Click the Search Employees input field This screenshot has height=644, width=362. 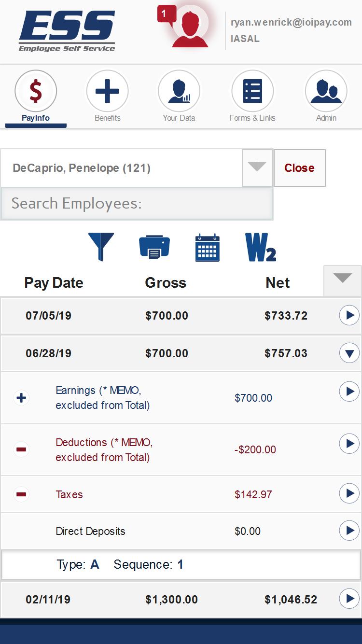[x=137, y=203]
